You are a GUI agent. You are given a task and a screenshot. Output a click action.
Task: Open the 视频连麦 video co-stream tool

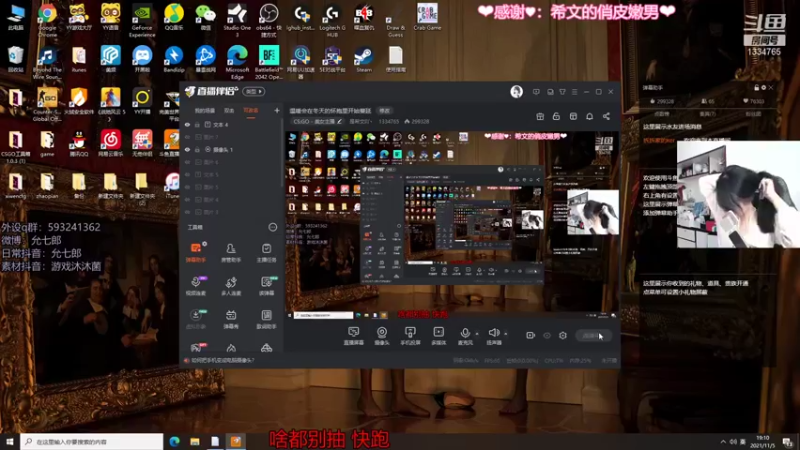tap(195, 286)
